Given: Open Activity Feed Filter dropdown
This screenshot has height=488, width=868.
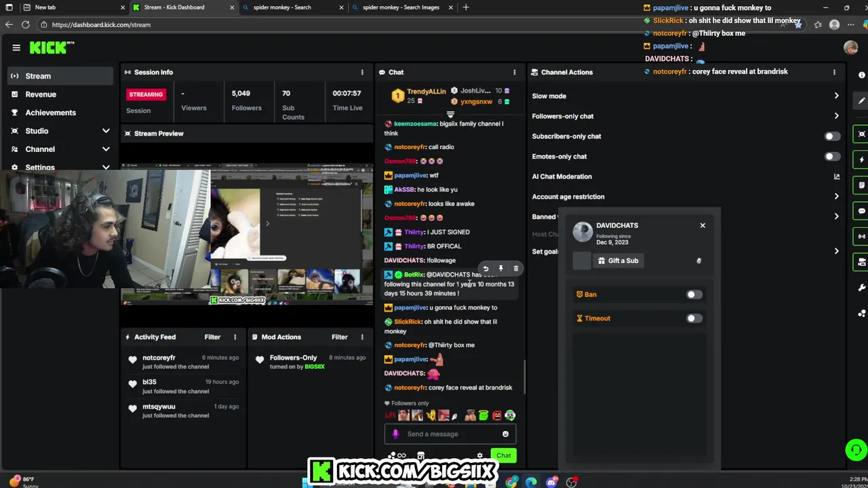Looking at the screenshot, I should pos(212,337).
